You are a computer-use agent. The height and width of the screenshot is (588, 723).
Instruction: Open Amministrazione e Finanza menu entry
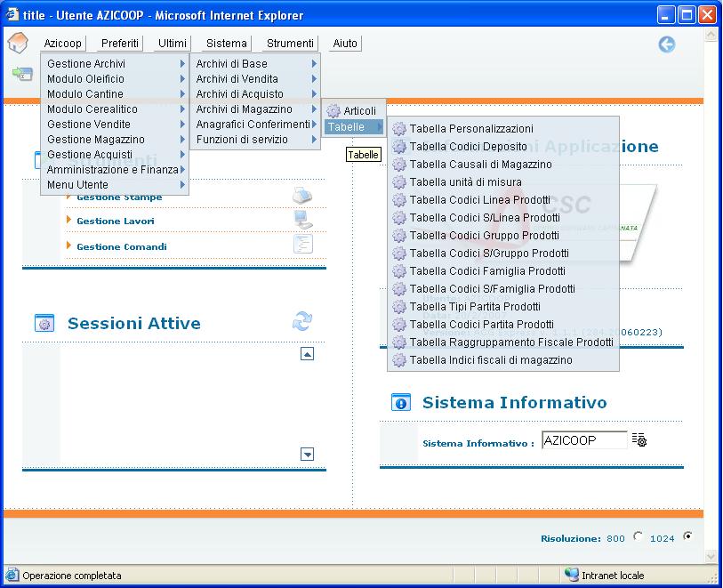click(115, 170)
